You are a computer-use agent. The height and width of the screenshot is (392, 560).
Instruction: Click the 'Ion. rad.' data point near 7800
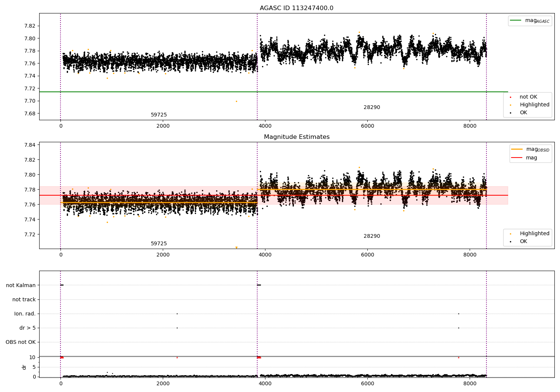(x=458, y=314)
